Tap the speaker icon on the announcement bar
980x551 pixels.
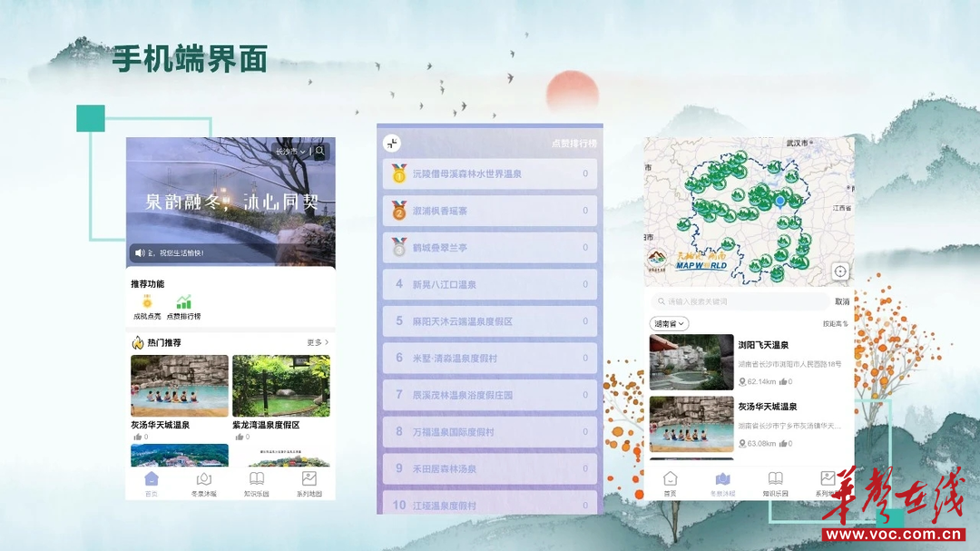140,253
